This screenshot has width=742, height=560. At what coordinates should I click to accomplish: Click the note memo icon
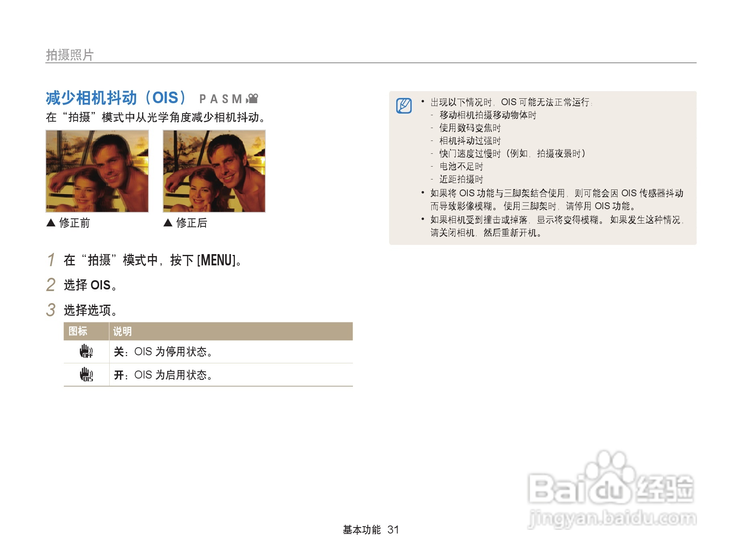(404, 106)
